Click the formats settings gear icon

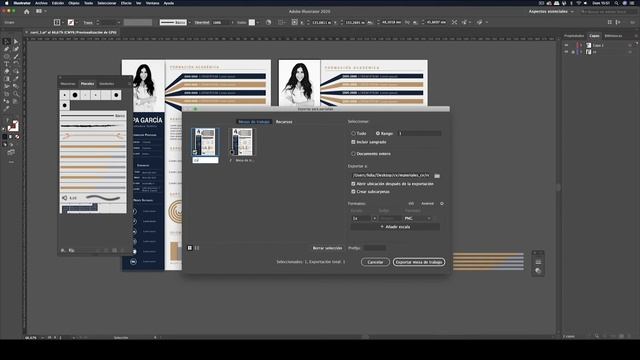(x=442, y=203)
